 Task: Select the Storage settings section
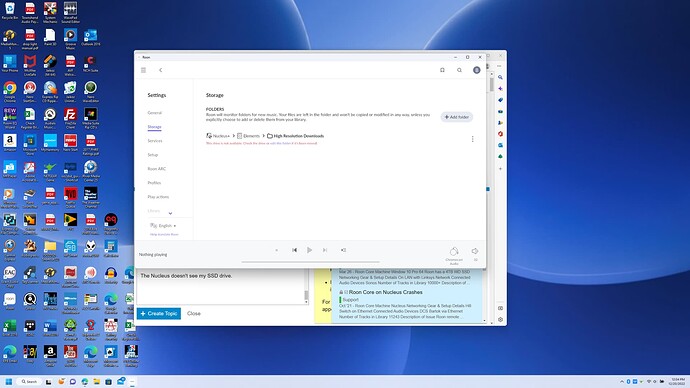(154, 127)
